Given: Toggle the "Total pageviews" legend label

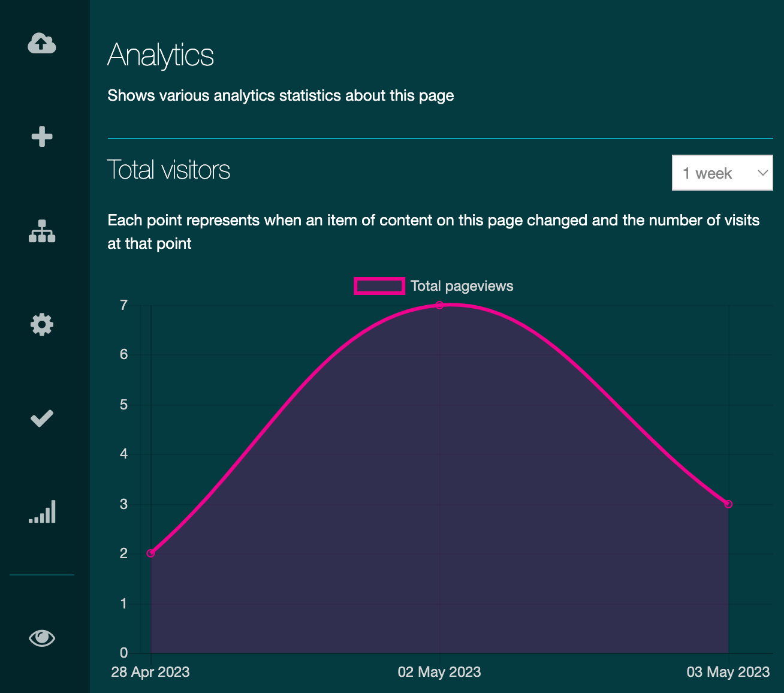Looking at the screenshot, I should [462, 286].
